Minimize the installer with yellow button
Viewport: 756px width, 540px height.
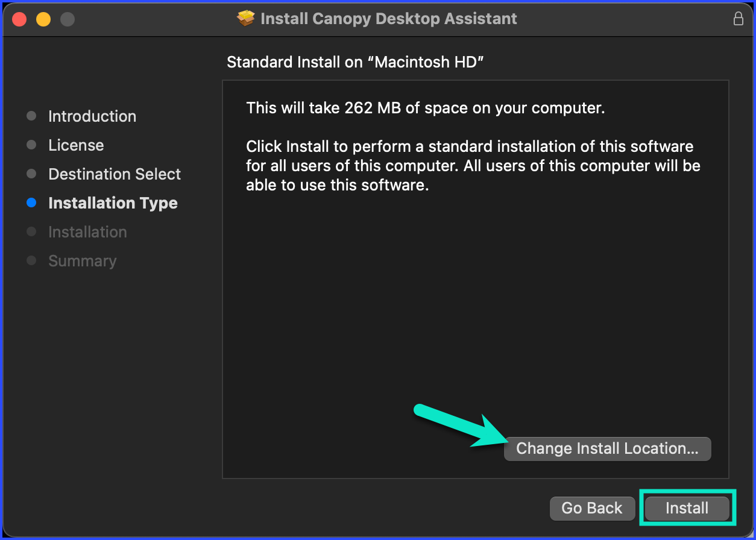pos(43,19)
